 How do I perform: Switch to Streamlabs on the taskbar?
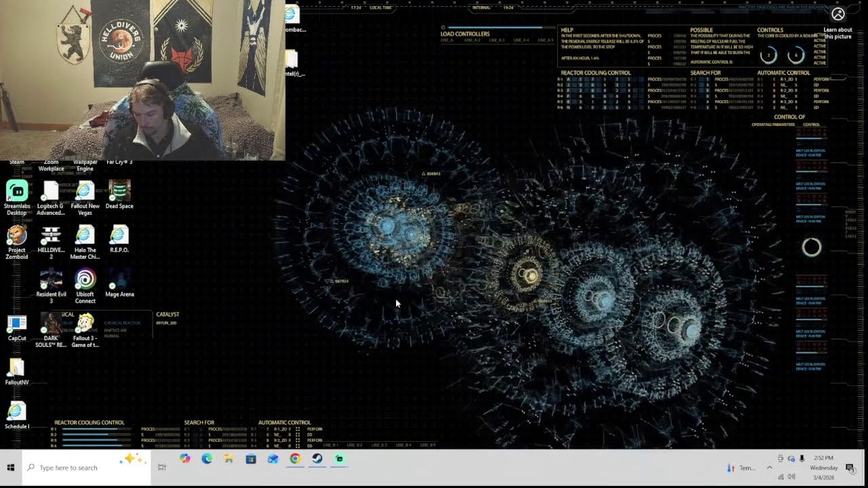pyautogui.click(x=339, y=459)
